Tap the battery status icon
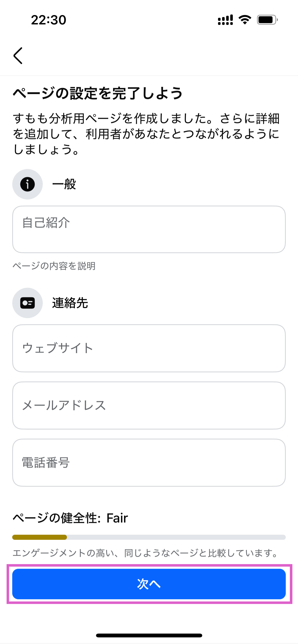 click(x=267, y=20)
